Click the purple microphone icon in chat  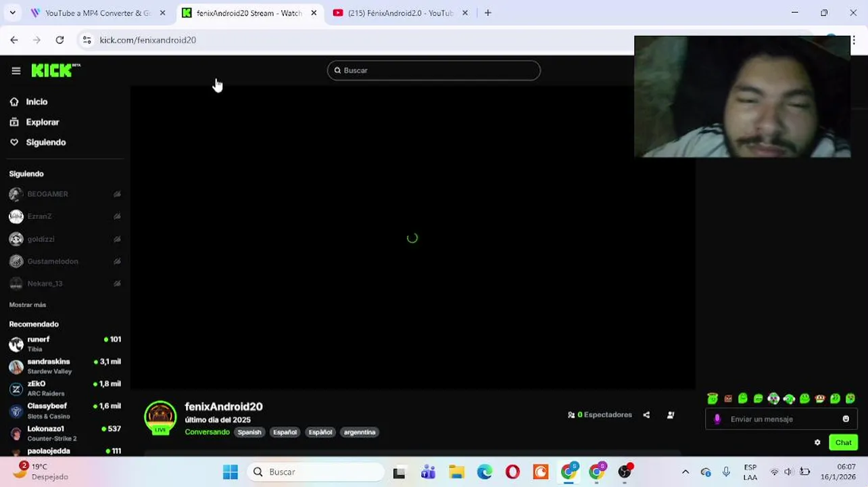717,419
